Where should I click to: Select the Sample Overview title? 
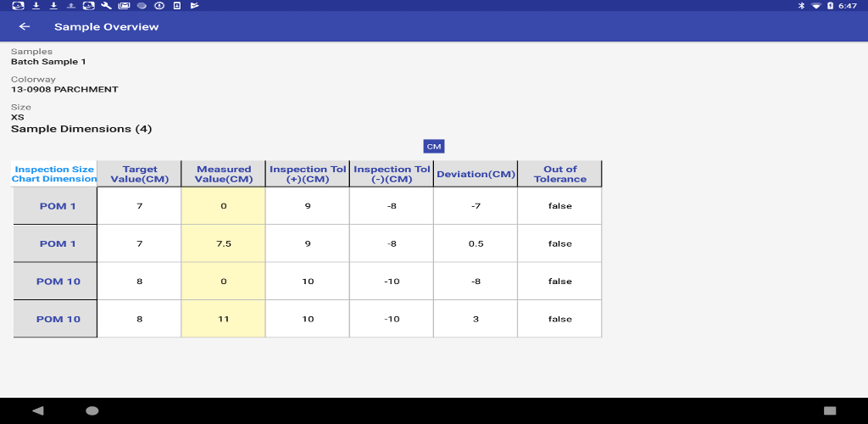[106, 26]
